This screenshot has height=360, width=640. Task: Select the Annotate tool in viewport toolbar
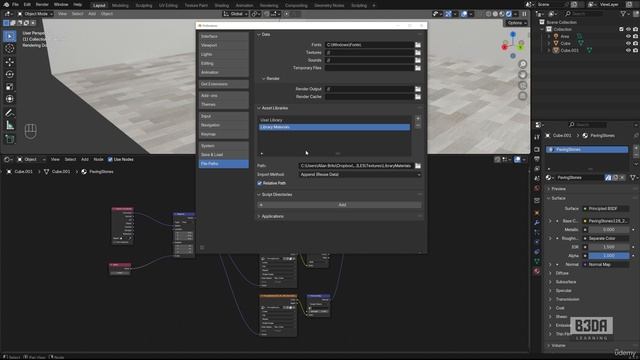[10, 113]
